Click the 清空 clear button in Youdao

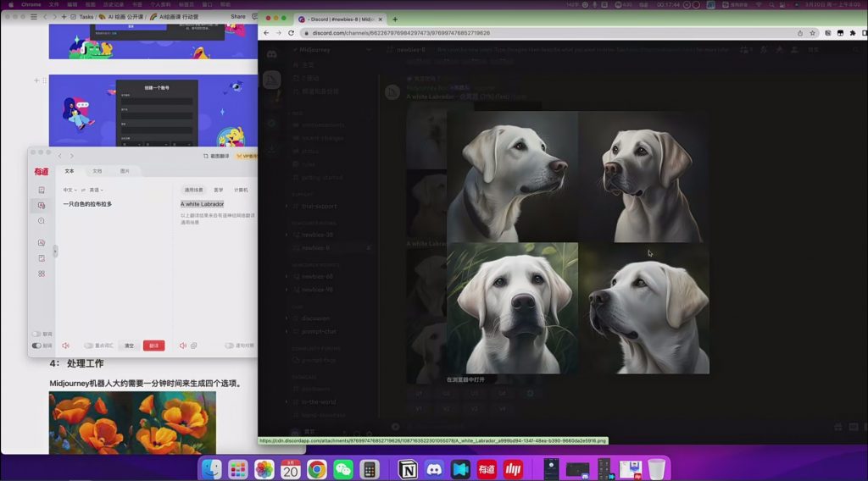(129, 346)
